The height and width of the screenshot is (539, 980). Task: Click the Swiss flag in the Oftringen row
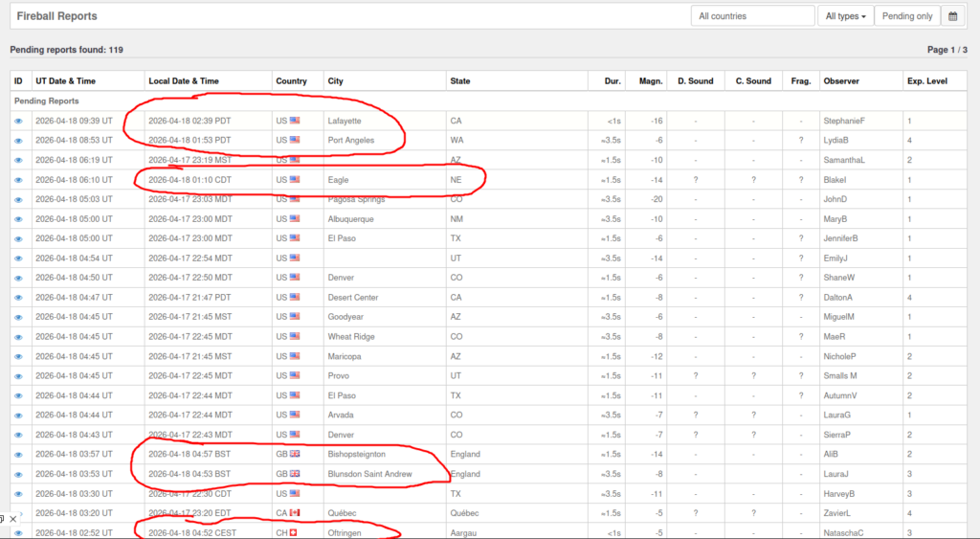point(294,532)
